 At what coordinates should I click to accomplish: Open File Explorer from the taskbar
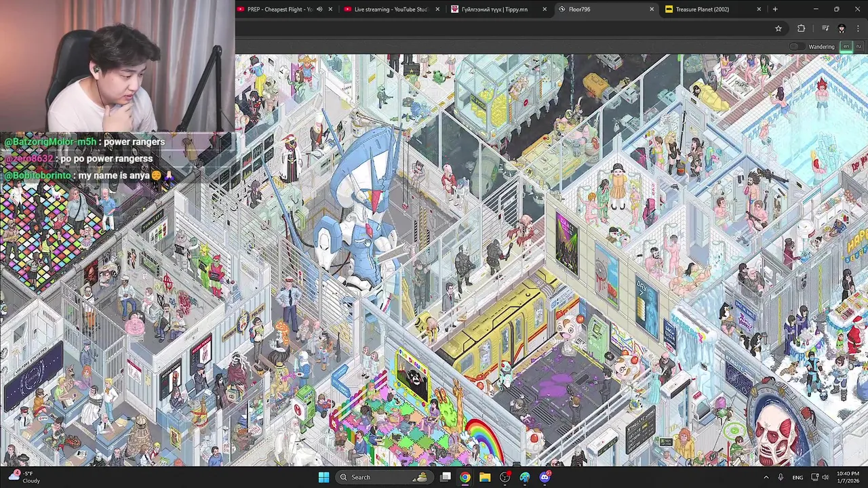(x=485, y=477)
